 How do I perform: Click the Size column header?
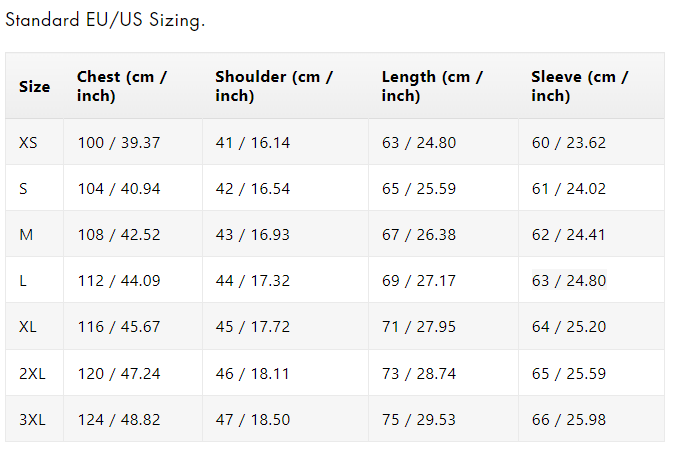[x=34, y=87]
